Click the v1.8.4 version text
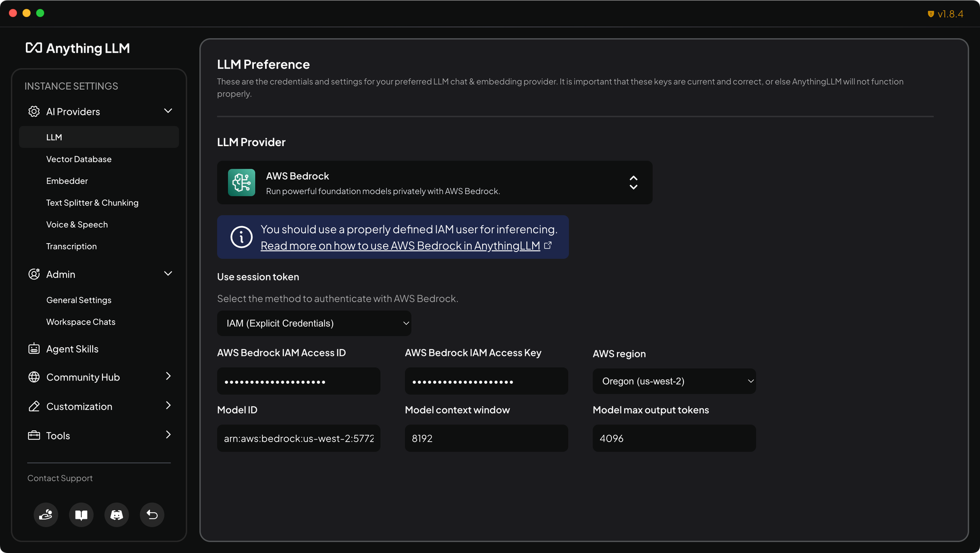The image size is (980, 553). coord(951,14)
